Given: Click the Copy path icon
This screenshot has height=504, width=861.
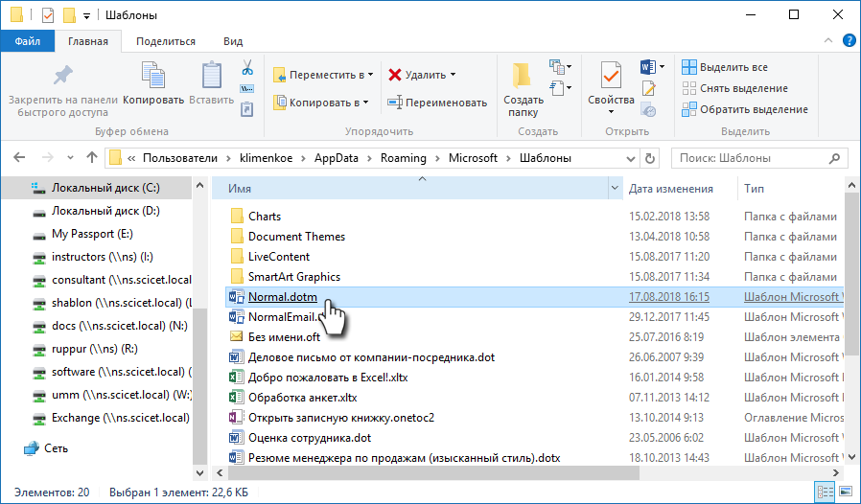Looking at the screenshot, I should pos(247,88).
